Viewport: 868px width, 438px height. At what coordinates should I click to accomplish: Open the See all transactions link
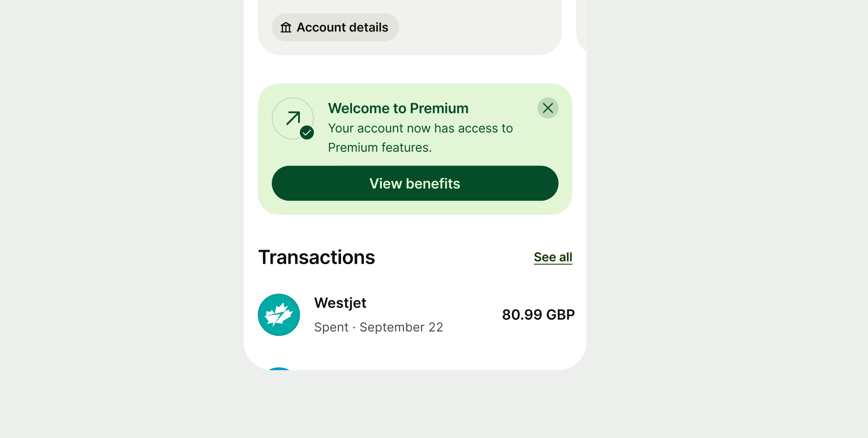click(x=553, y=257)
